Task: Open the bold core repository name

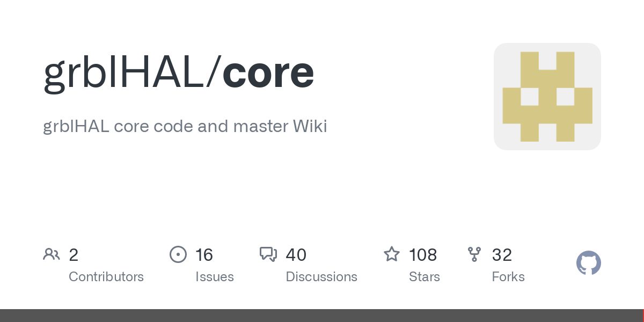Action: 268,74
